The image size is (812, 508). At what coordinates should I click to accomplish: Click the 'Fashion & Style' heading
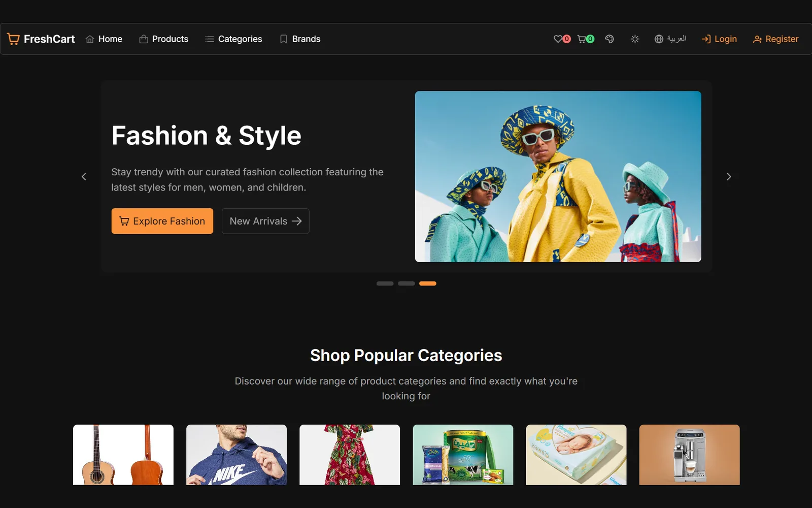pos(207,136)
